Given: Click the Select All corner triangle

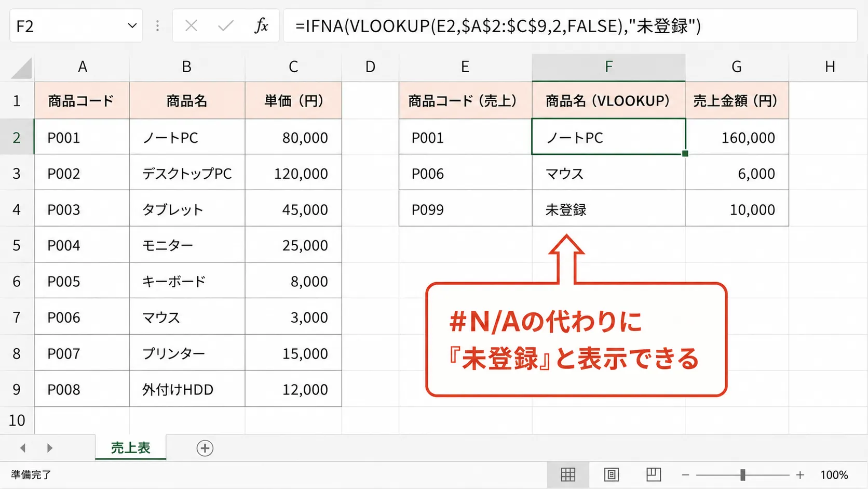Looking at the screenshot, I should tap(21, 68).
